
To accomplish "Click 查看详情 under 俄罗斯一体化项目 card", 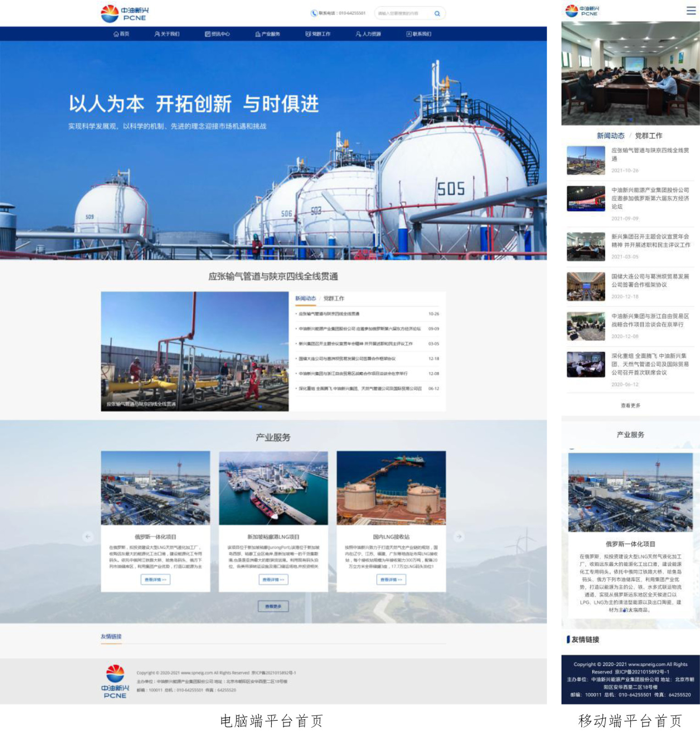I will click(156, 579).
